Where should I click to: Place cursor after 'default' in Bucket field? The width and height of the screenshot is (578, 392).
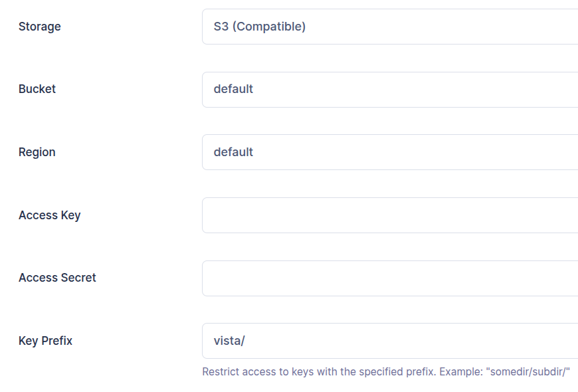coord(254,89)
